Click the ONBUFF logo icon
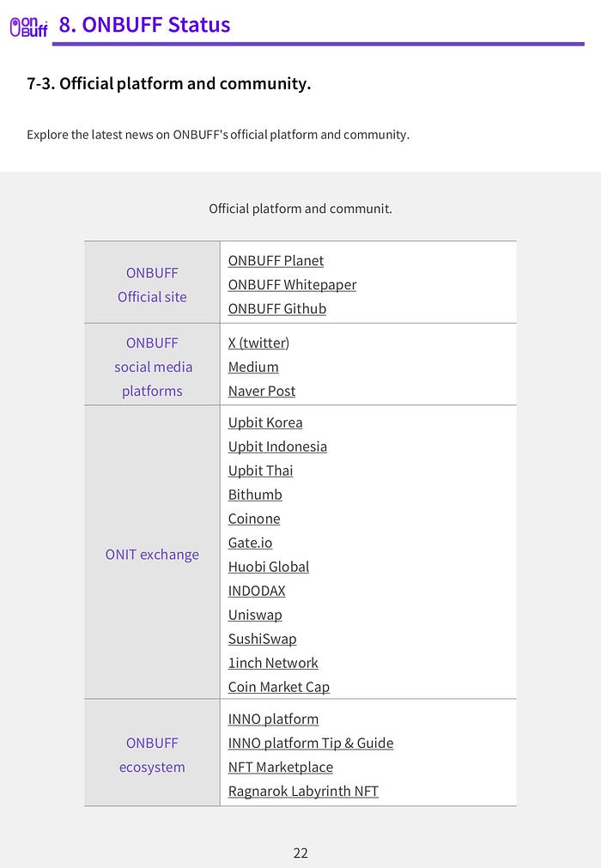Screen dimensions: 601x868 point(29,27)
